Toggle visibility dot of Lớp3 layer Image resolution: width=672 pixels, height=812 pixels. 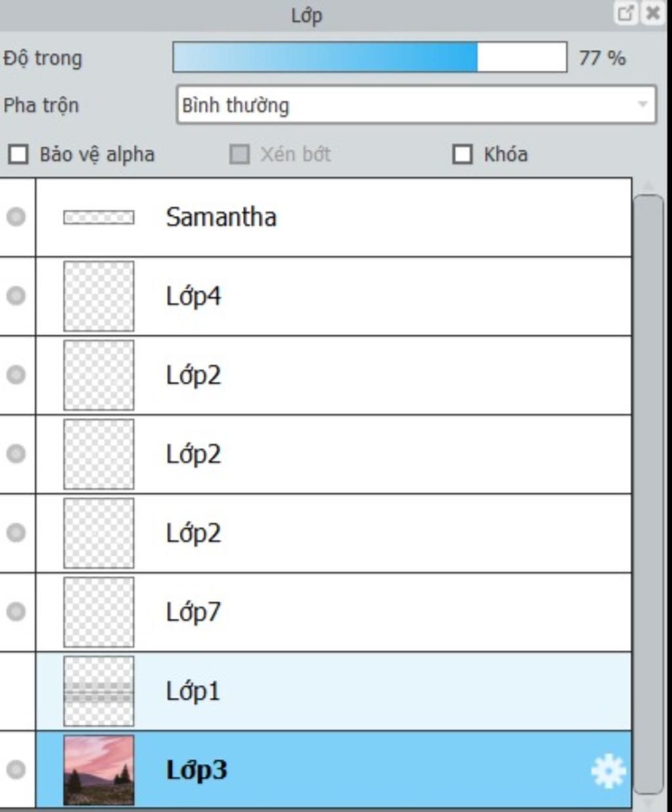point(16,769)
